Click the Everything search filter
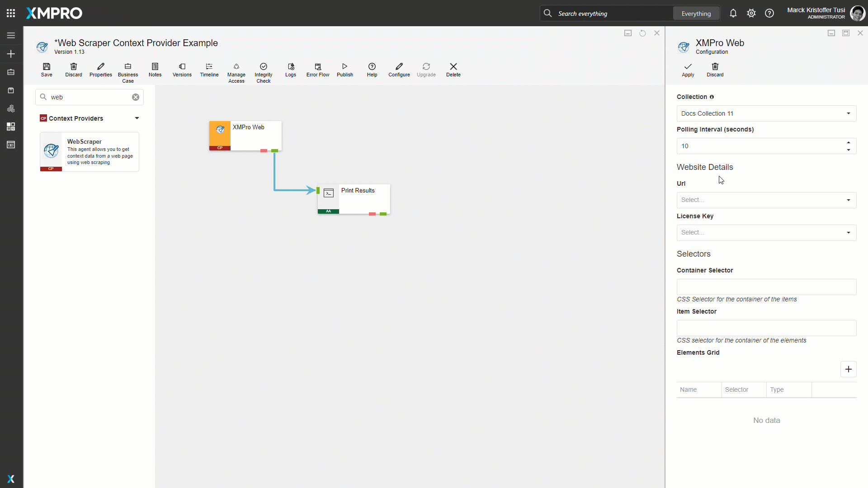Screen dimensions: 868x488 696,14
